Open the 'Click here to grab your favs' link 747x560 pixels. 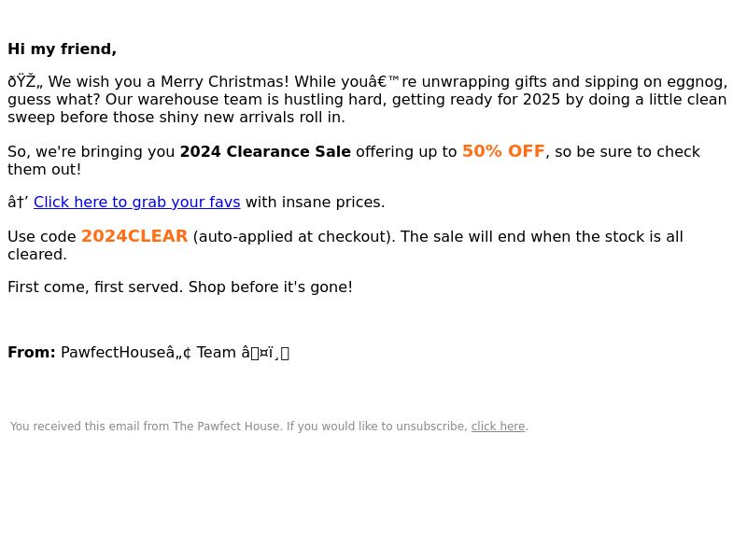(x=136, y=203)
